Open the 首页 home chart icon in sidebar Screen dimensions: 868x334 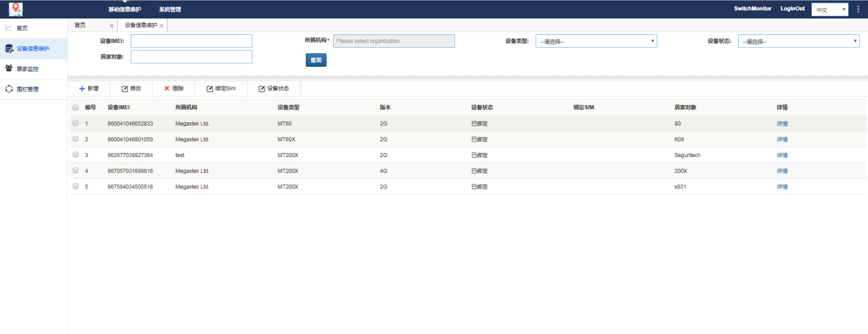tap(9, 28)
